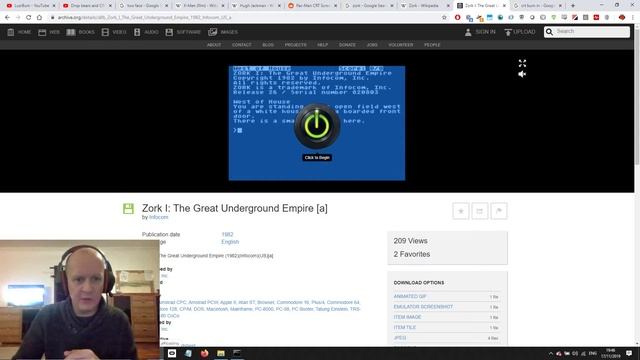
Task: Open the Web section in the archive nav
Action: pos(49,32)
